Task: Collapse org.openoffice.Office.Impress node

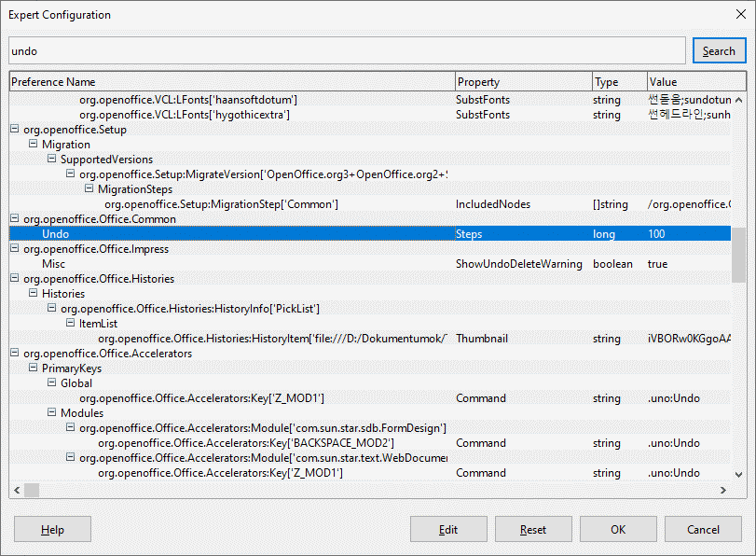Action: (x=15, y=249)
